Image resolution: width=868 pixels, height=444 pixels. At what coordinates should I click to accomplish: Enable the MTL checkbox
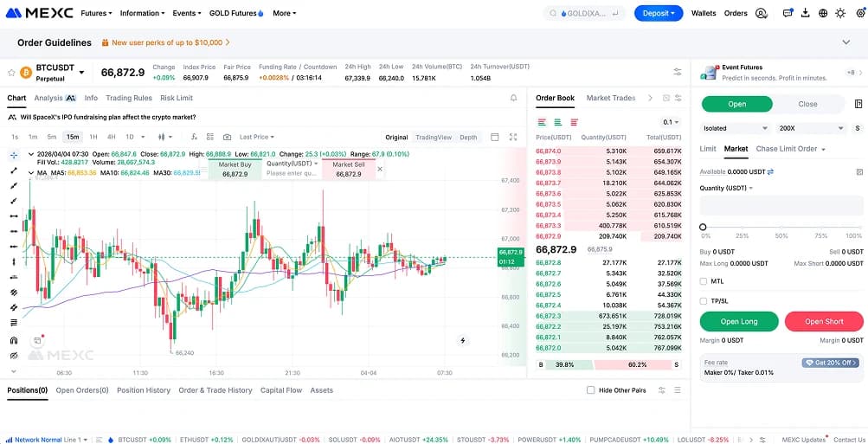click(704, 281)
